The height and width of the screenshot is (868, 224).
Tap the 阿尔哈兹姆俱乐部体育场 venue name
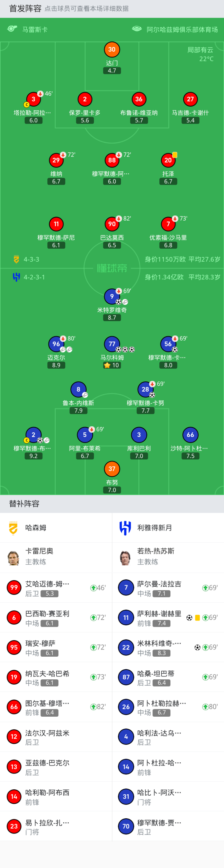click(182, 30)
